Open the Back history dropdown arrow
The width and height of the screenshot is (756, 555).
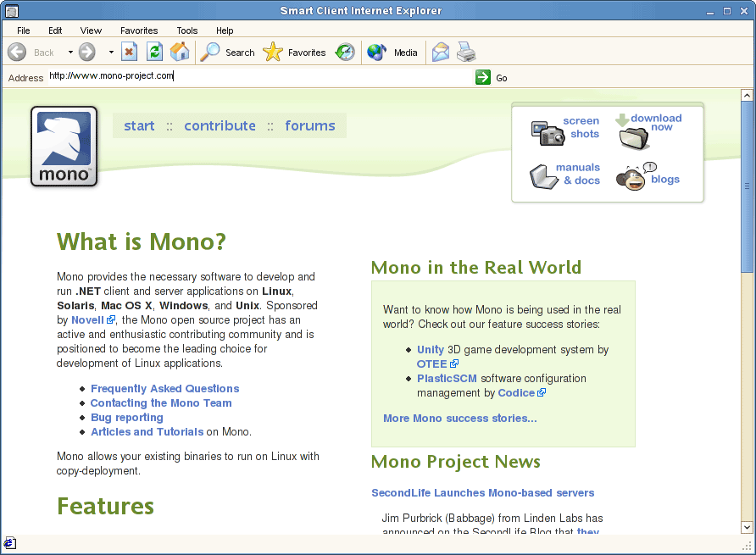coord(70,52)
